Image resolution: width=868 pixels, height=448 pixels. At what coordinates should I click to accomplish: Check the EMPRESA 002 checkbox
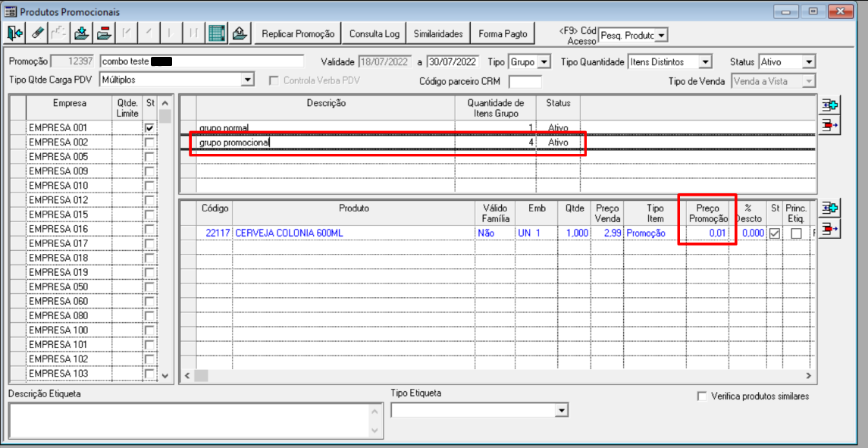[149, 143]
